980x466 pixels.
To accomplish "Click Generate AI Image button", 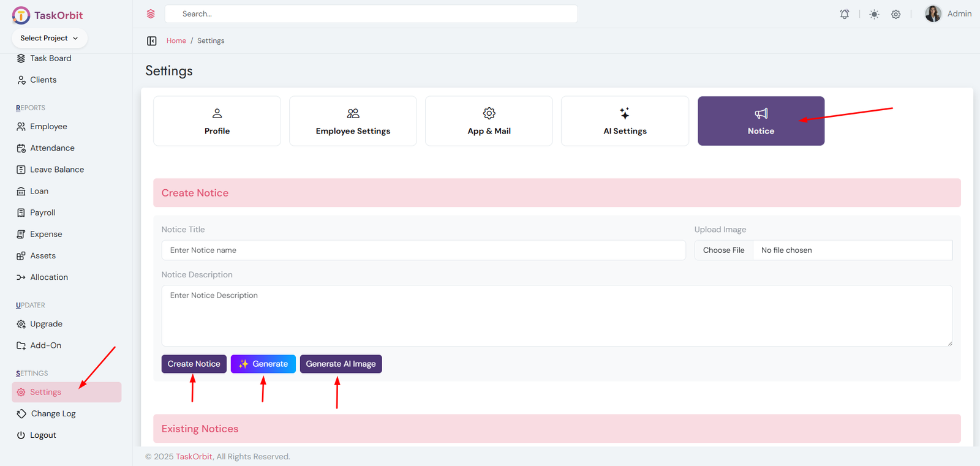I will click(341, 364).
